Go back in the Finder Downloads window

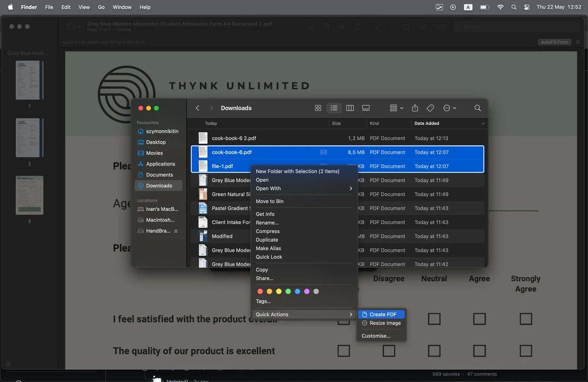tap(197, 108)
